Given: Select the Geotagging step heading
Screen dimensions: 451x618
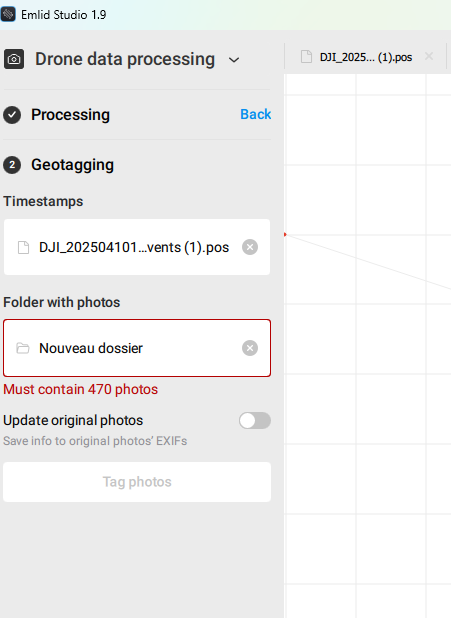Looking at the screenshot, I should [x=73, y=165].
